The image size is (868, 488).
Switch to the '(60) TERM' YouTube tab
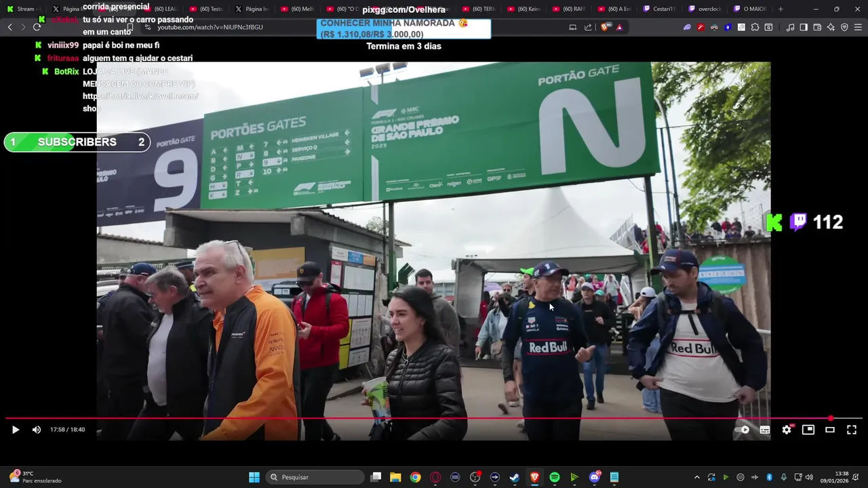point(478,9)
